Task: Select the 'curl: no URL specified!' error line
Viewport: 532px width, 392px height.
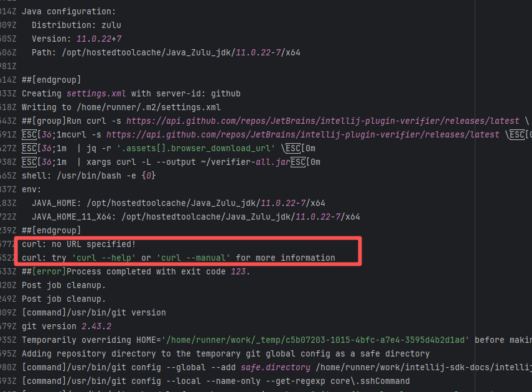Action: (x=78, y=244)
